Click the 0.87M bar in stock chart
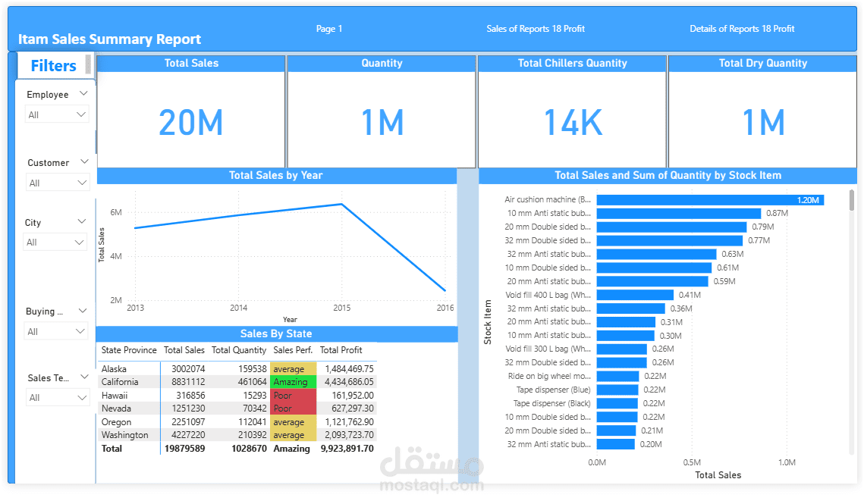 pyautogui.click(x=679, y=213)
